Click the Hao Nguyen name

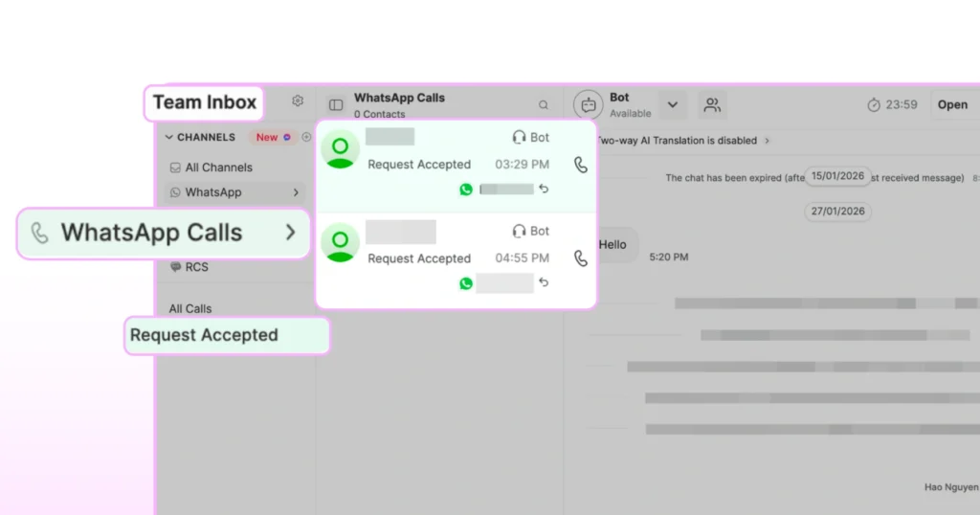pos(951,487)
